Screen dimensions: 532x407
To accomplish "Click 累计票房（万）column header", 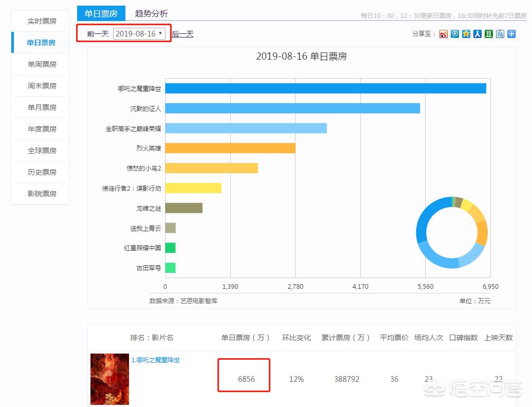I will [345, 338].
